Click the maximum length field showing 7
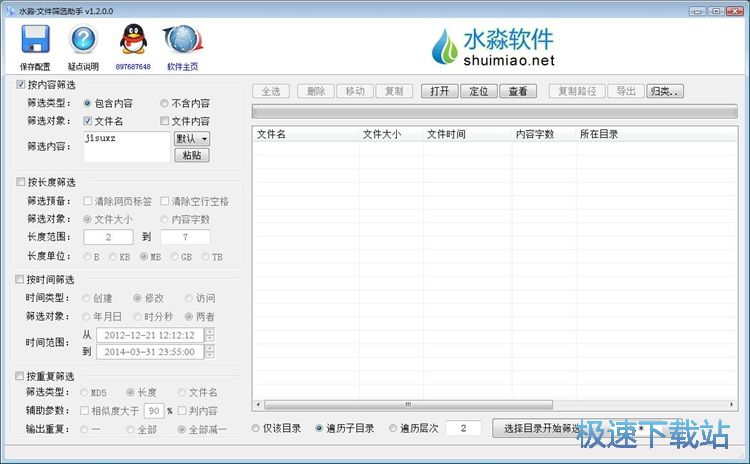This screenshot has height=464, width=750. (x=185, y=237)
